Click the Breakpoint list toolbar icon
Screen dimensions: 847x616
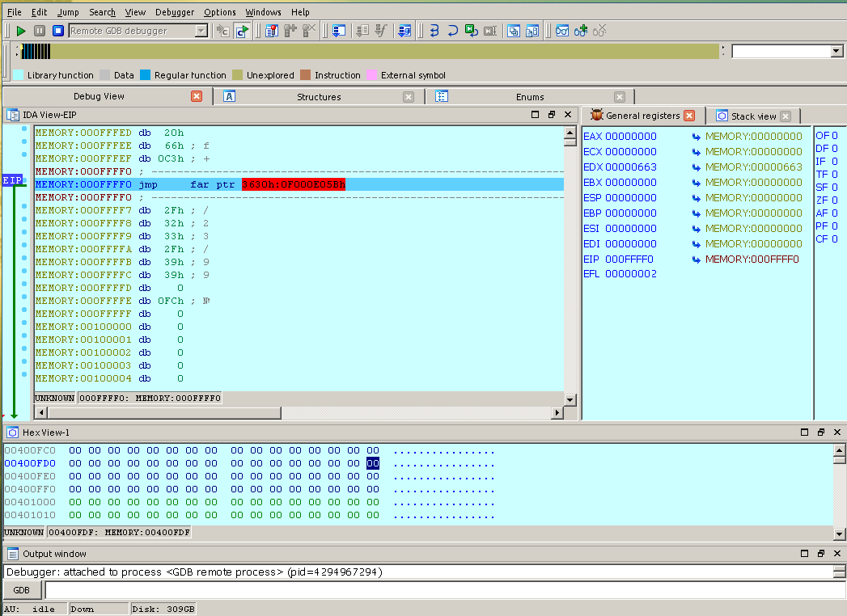272,31
